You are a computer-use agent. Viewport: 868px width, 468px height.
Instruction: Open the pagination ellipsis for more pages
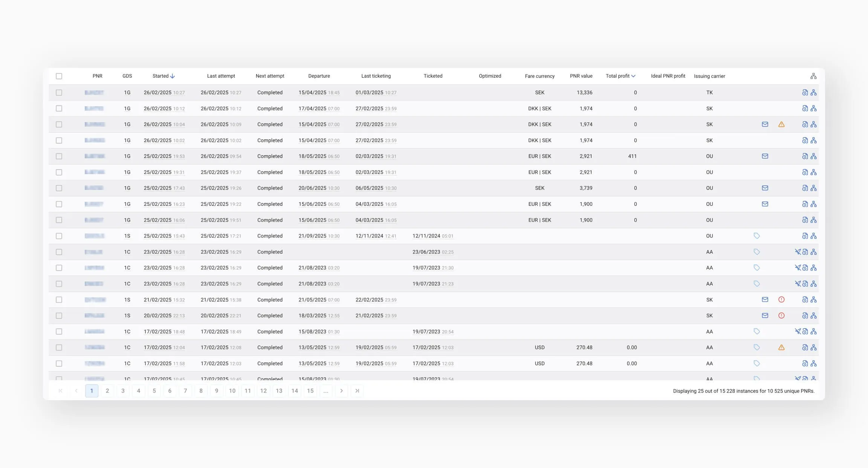[x=325, y=391]
